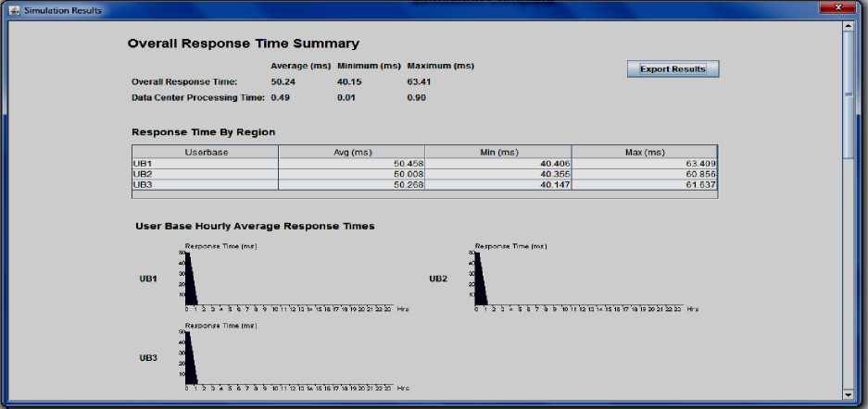Click the 61.537 maximum cell

pyautogui.click(x=645, y=184)
